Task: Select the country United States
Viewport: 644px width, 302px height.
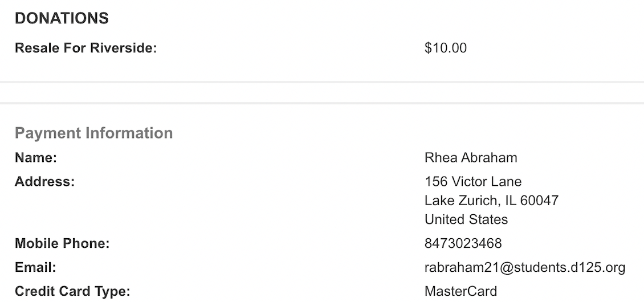Action: point(466,219)
